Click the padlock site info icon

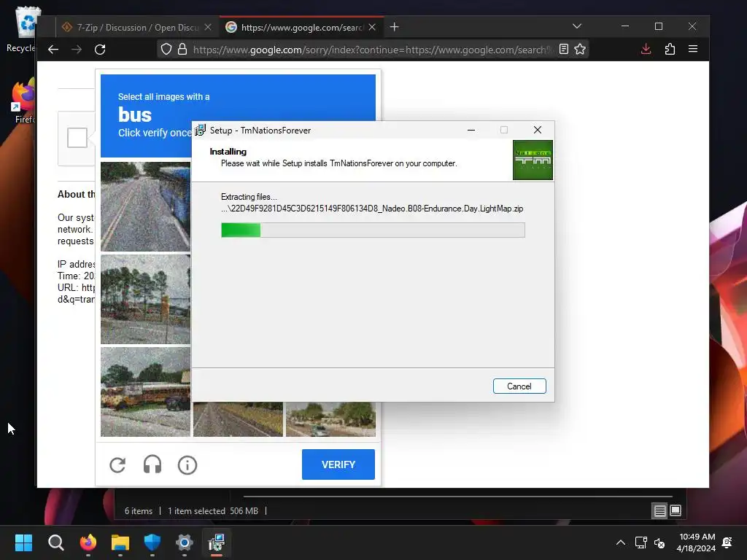click(182, 49)
